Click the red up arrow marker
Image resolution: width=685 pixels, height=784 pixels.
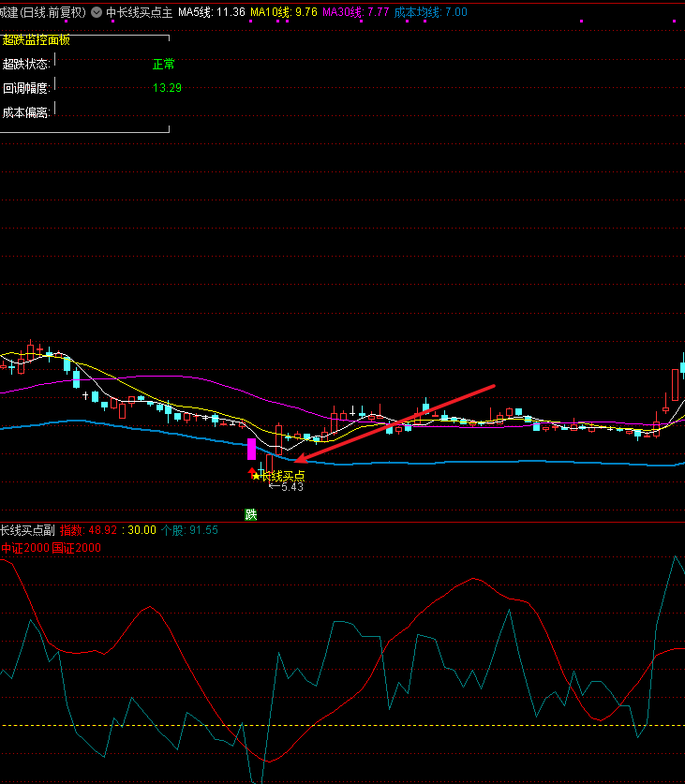pos(250,474)
